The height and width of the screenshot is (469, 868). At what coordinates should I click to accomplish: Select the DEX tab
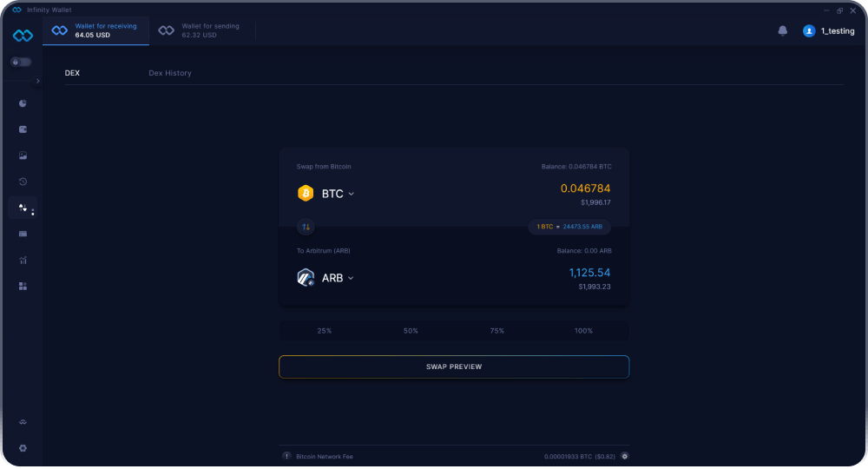[x=72, y=73]
